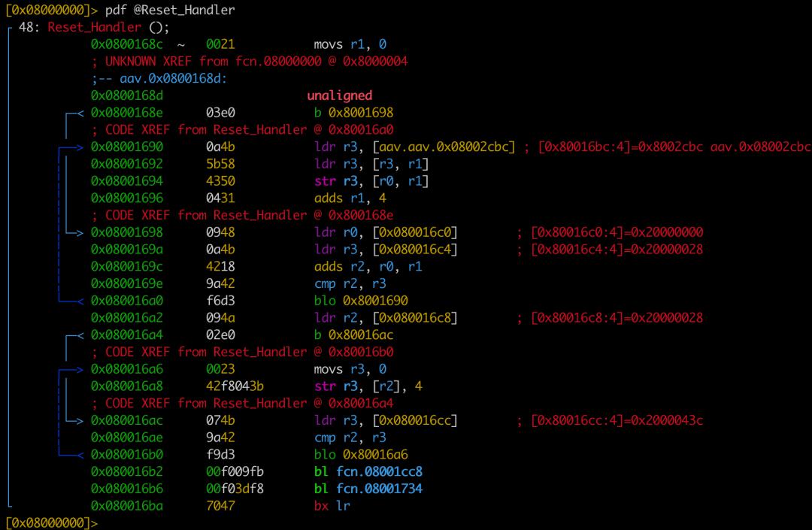812x530 pixels.
Task: Select the movs r3, 0 instruction
Action: pyautogui.click(x=350, y=368)
